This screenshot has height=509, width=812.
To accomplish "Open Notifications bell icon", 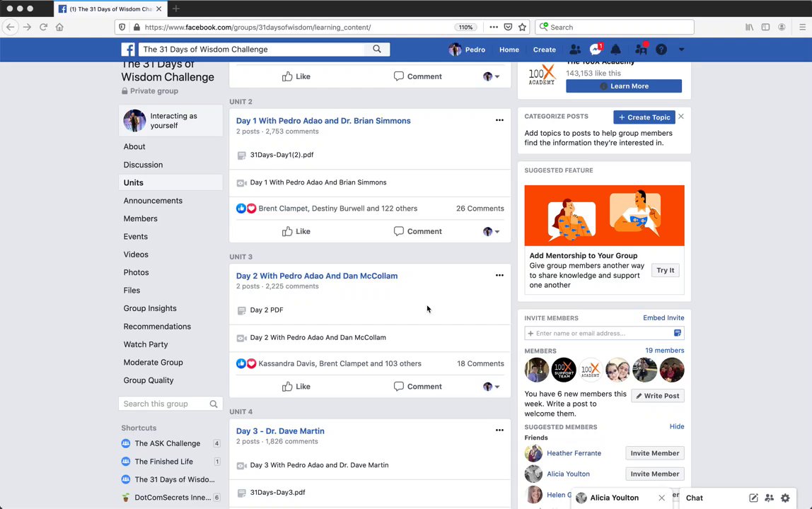I will 615,49.
